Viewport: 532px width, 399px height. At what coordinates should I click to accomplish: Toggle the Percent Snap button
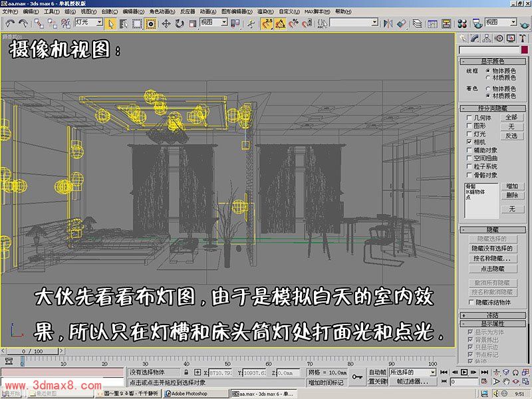click(x=293, y=23)
